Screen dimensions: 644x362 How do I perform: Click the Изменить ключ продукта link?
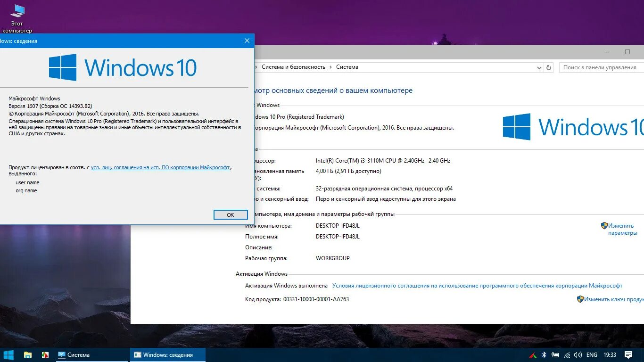pos(614,299)
